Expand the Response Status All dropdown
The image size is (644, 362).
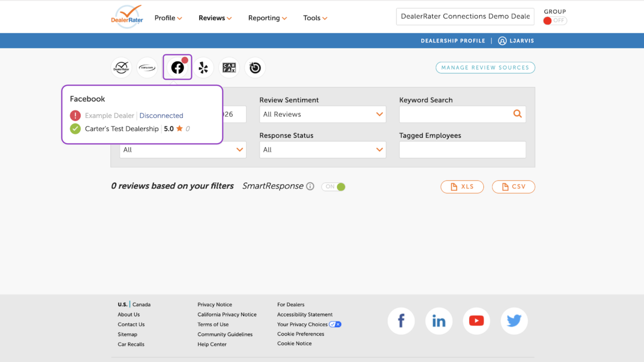(323, 150)
